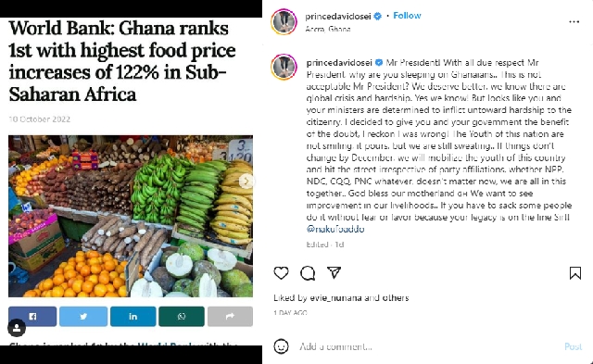The height and width of the screenshot is (364, 593).
Task: Like the post with the heart icon
Action: (x=281, y=273)
